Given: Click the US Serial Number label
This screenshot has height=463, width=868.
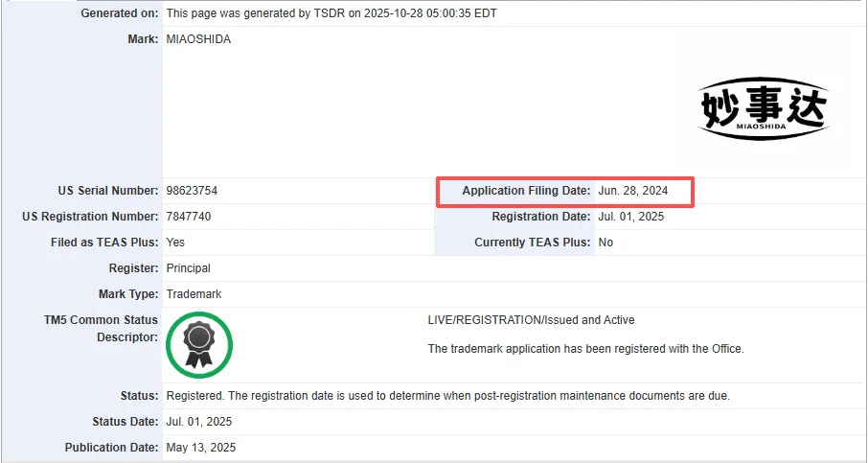Looking at the screenshot, I should (x=108, y=192).
